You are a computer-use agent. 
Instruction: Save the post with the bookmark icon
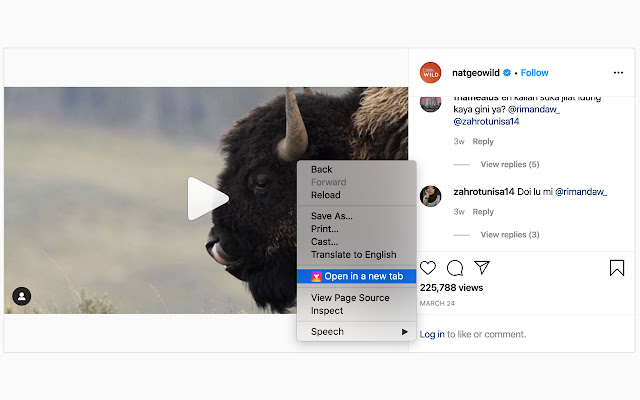[x=617, y=268]
